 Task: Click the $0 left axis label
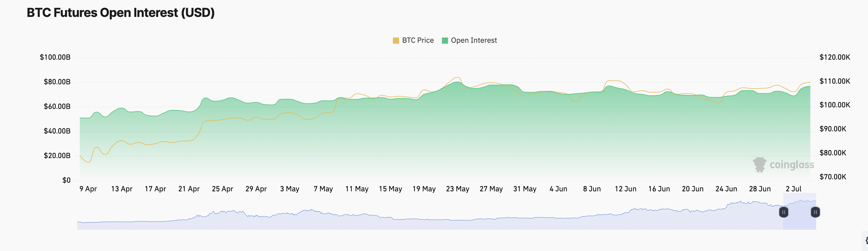click(66, 180)
